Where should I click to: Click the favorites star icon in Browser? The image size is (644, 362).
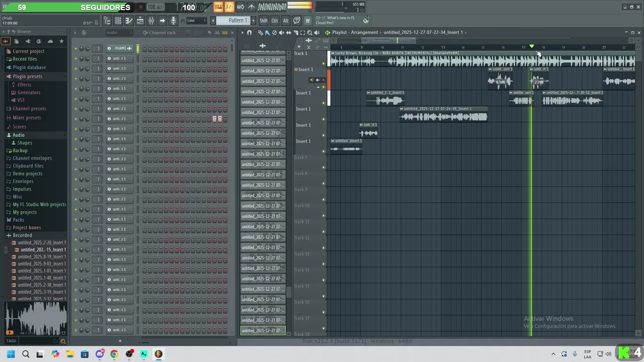point(61,41)
